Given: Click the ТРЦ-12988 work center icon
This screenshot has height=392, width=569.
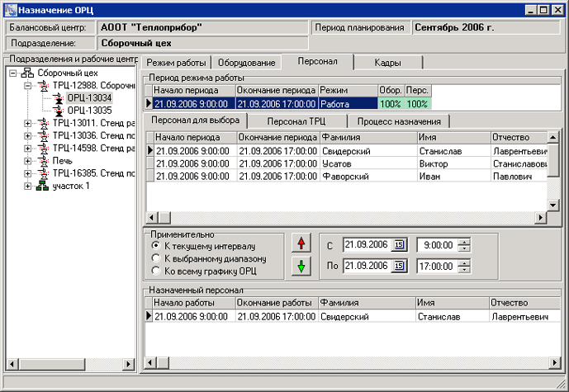Looking at the screenshot, I should 44,86.
